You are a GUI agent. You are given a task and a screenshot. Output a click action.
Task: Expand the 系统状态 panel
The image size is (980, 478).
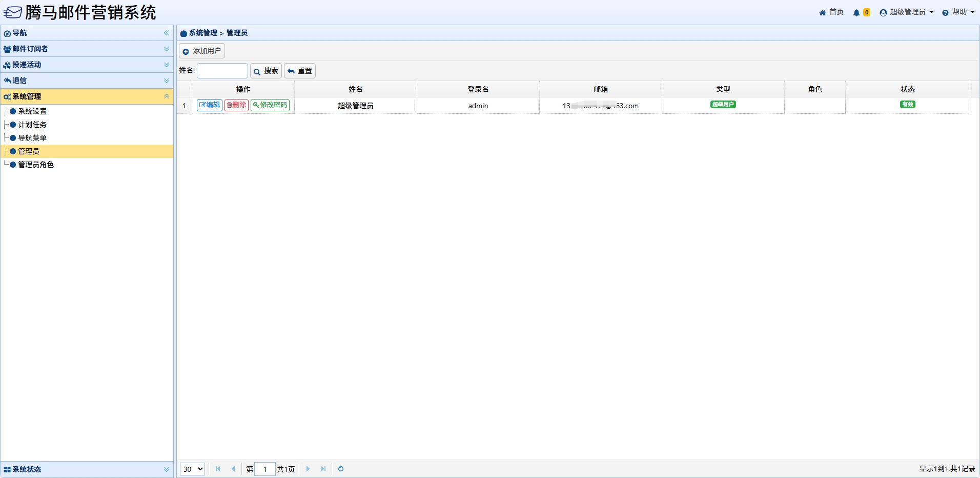166,469
